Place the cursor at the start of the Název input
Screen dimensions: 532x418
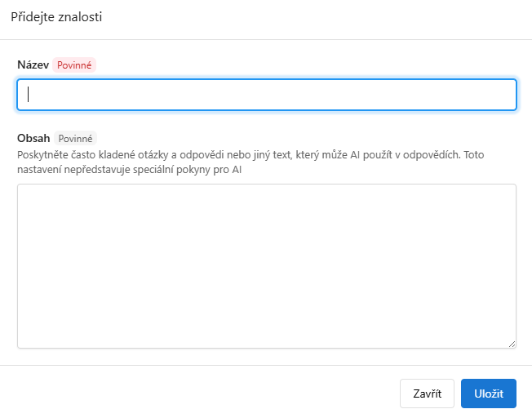29,95
